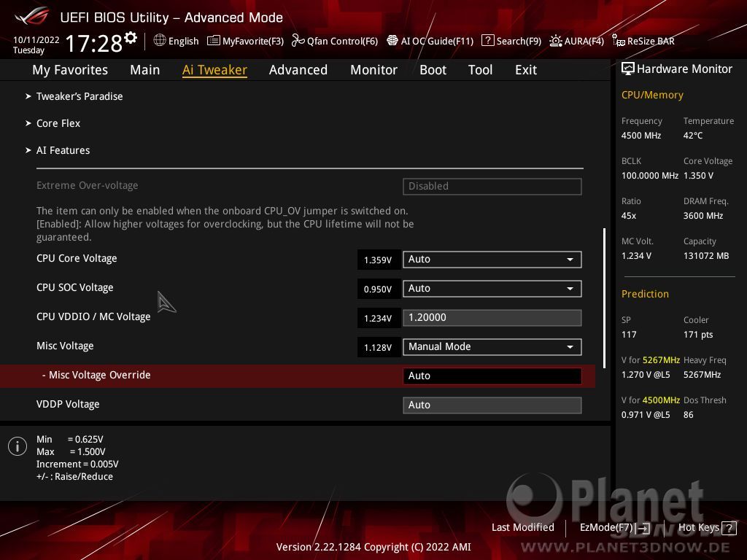Select the Misc Voltage Override row label

(96, 376)
